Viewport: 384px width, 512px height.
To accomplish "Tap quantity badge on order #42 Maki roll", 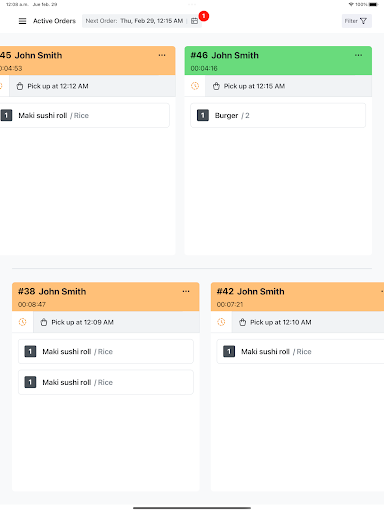I will (x=229, y=351).
